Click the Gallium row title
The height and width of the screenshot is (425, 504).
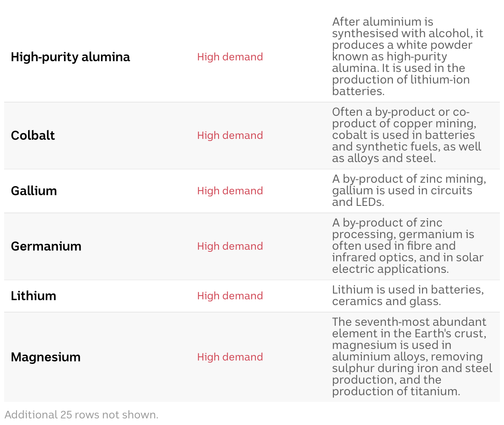33,191
